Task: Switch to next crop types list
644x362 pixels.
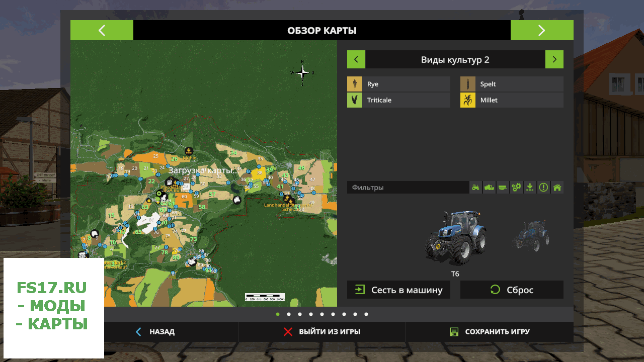Action: (554, 59)
